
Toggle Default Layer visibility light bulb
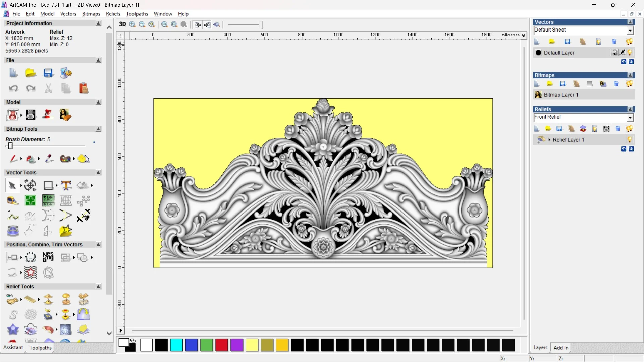click(630, 53)
